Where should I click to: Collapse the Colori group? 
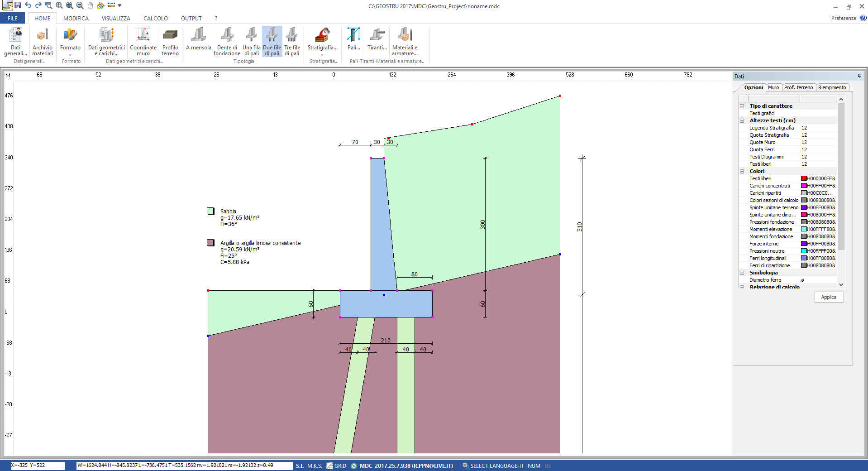[742, 171]
